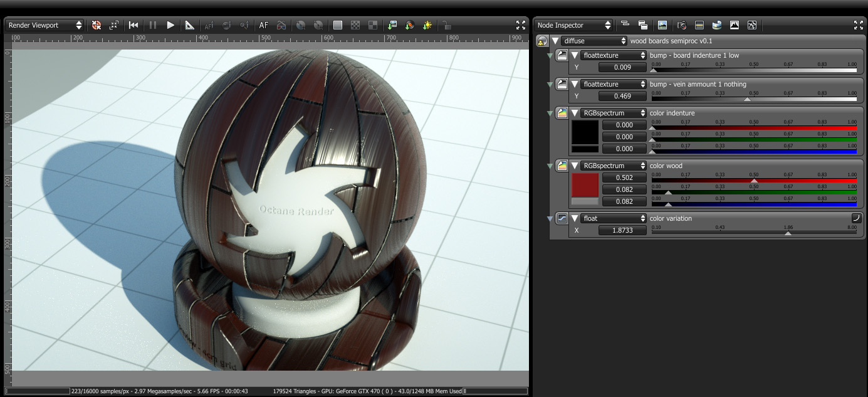Image resolution: width=868 pixels, height=397 pixels.
Task: Click the play render button
Action: click(x=170, y=25)
